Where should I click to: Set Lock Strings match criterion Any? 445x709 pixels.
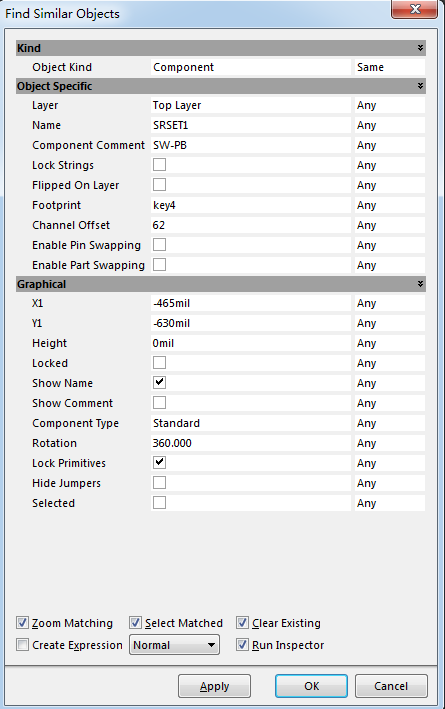389,165
